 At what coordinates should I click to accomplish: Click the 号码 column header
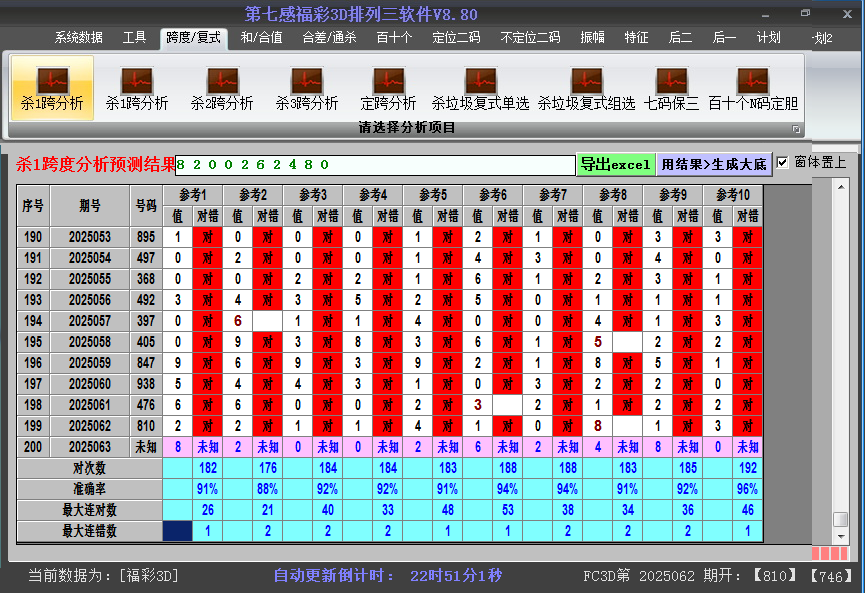(x=146, y=206)
